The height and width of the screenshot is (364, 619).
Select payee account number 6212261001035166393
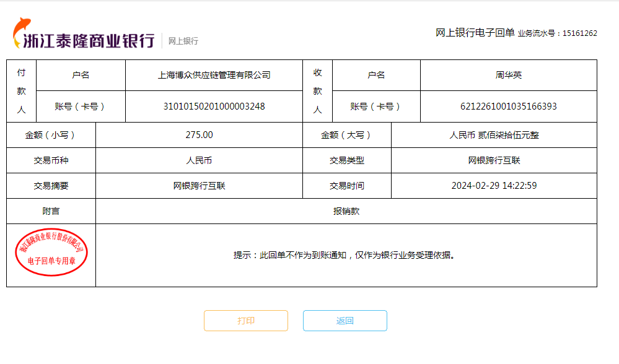(509, 106)
